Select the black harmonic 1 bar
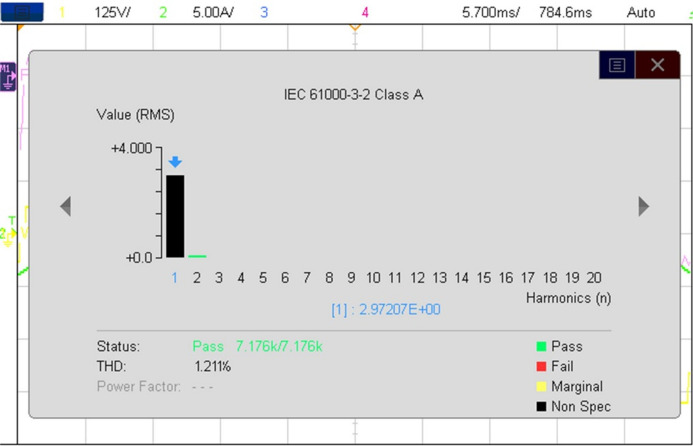The width and height of the screenshot is (693, 446). tap(175, 216)
